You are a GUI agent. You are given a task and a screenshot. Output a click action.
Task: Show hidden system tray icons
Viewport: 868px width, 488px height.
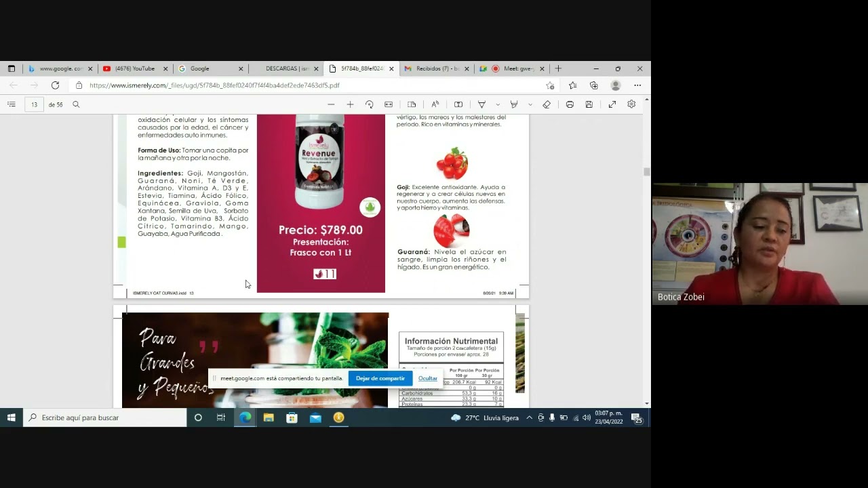pos(529,418)
